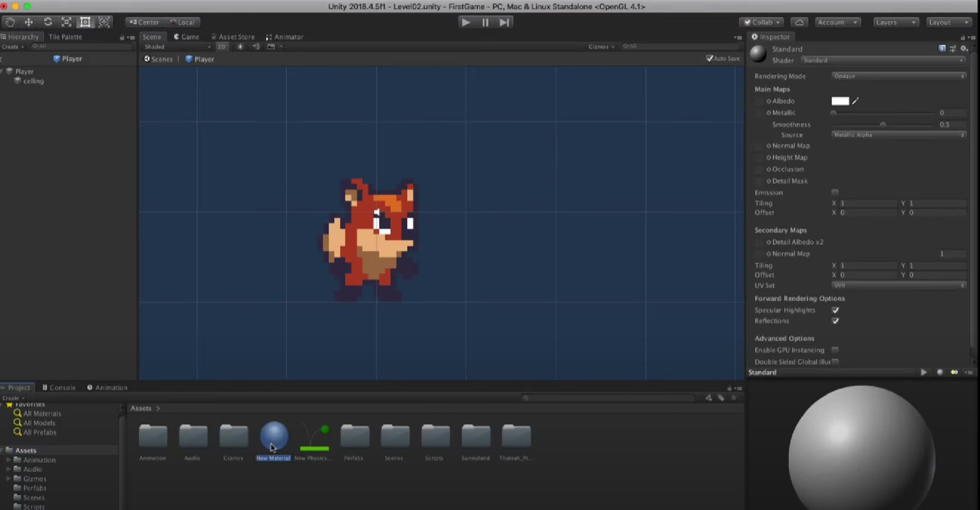Open Rendering Mode dropdown
Viewport: 980px width, 510px height.
tap(898, 76)
